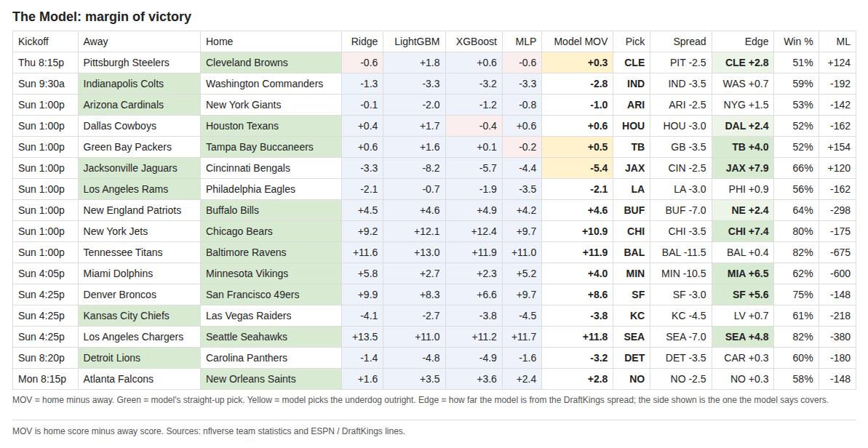Select the Buffalo Bills cell
The height and width of the screenshot is (448, 868).
point(271,210)
